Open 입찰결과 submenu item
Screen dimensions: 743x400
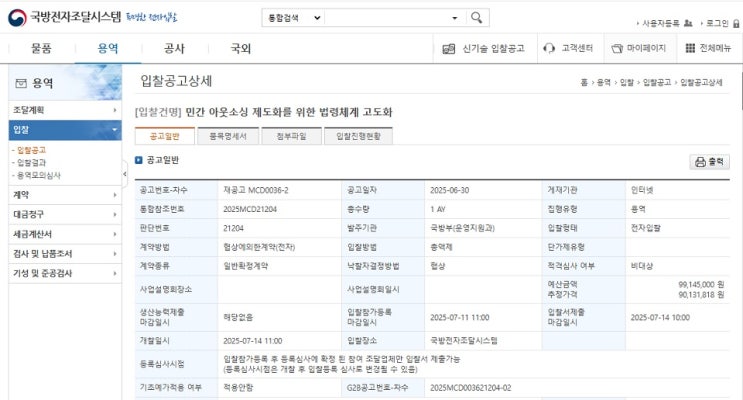pyautogui.click(x=31, y=163)
